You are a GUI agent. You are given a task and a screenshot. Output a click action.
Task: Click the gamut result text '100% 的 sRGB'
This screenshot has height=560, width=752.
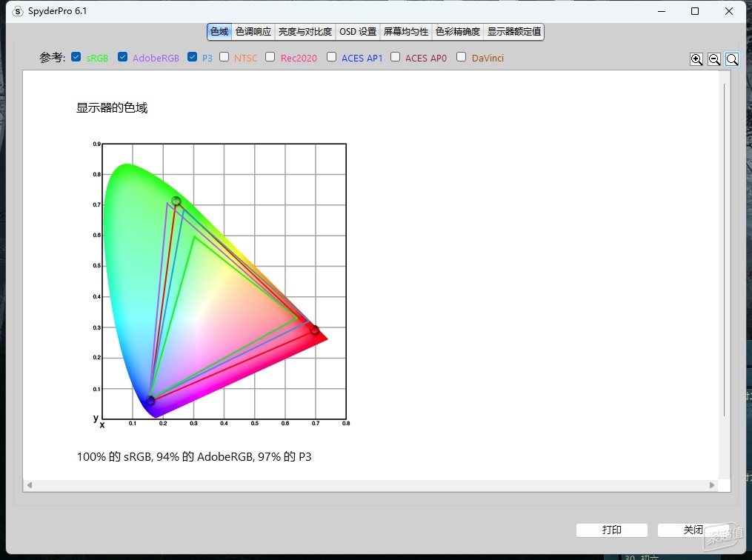point(114,456)
